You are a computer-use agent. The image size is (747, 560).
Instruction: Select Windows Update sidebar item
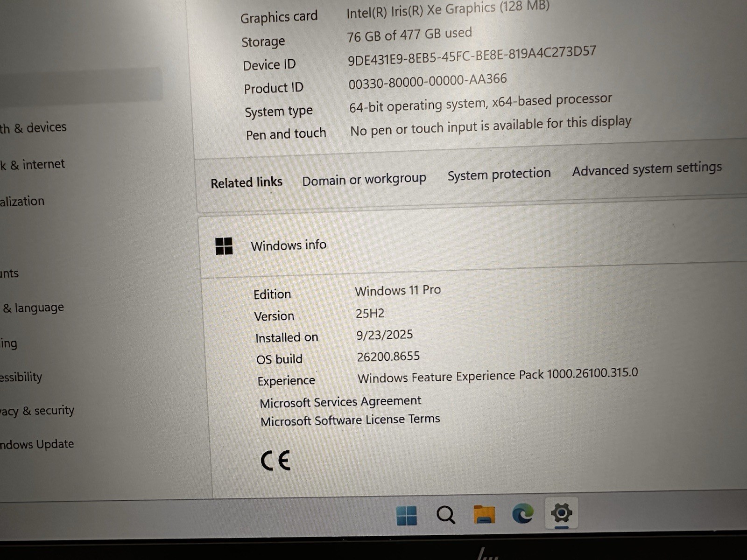point(37,444)
